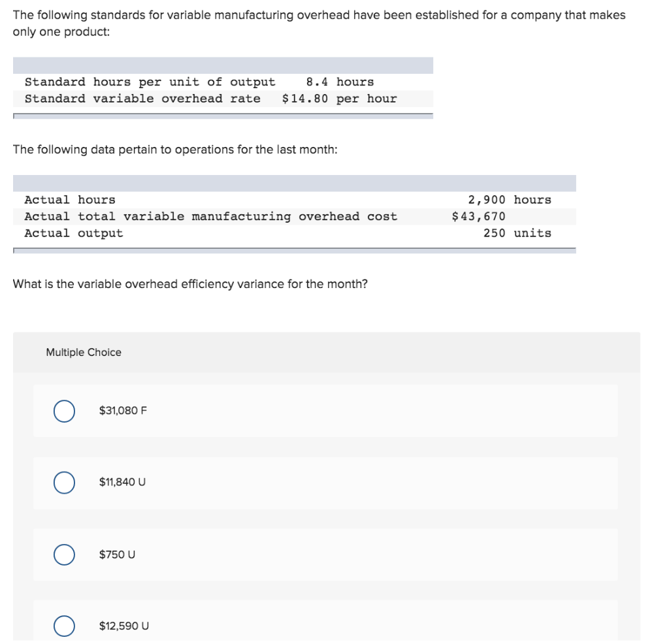The width and height of the screenshot is (669, 644).
Task: Click the "Actual hours" row label
Action: click(x=70, y=200)
